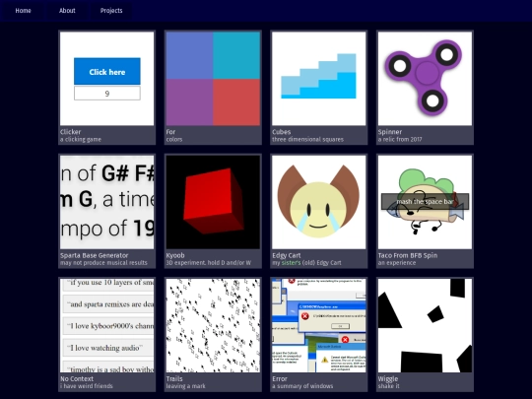The width and height of the screenshot is (532, 399).
Task: Click the 'Cubes' title link
Action: (281, 132)
